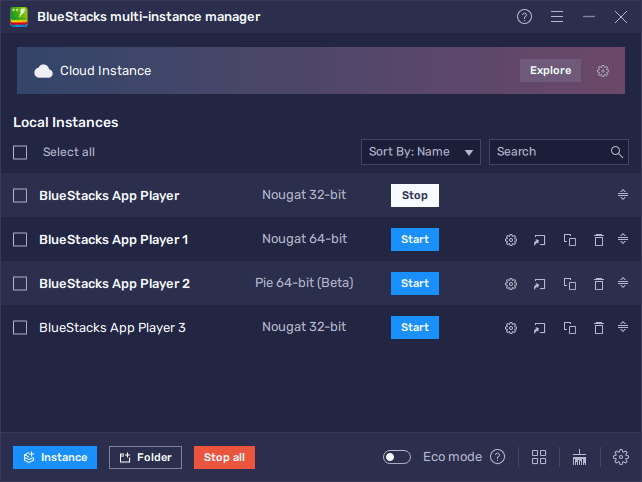Open multi-instance manager settings gear

pos(620,457)
